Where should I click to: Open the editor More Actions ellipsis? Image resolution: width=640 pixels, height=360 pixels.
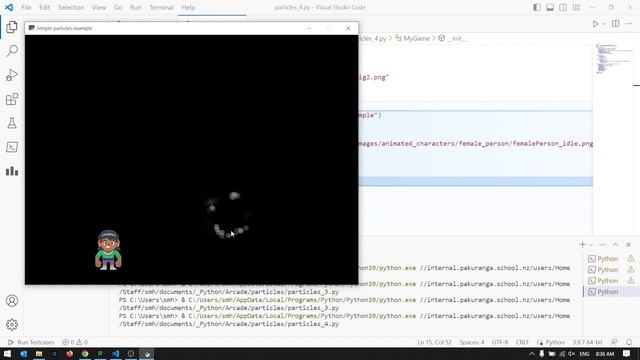tap(629, 24)
